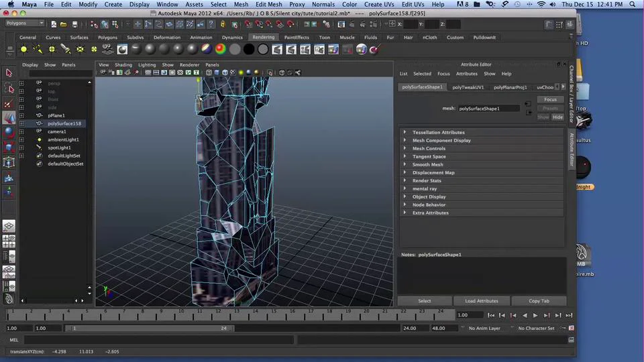
Task: Activate the Scale tool cube icon
Action: click(x=9, y=147)
